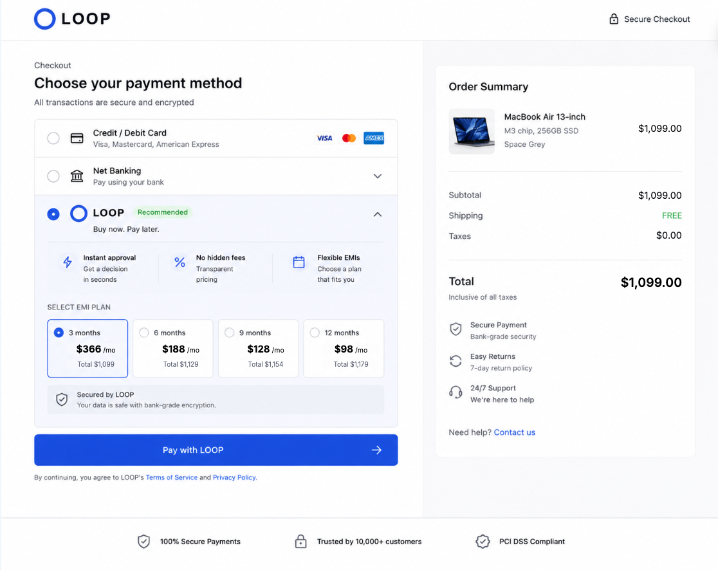Click the Total $1,154 text
Image resolution: width=718 pixels, height=588 pixels.
point(266,364)
